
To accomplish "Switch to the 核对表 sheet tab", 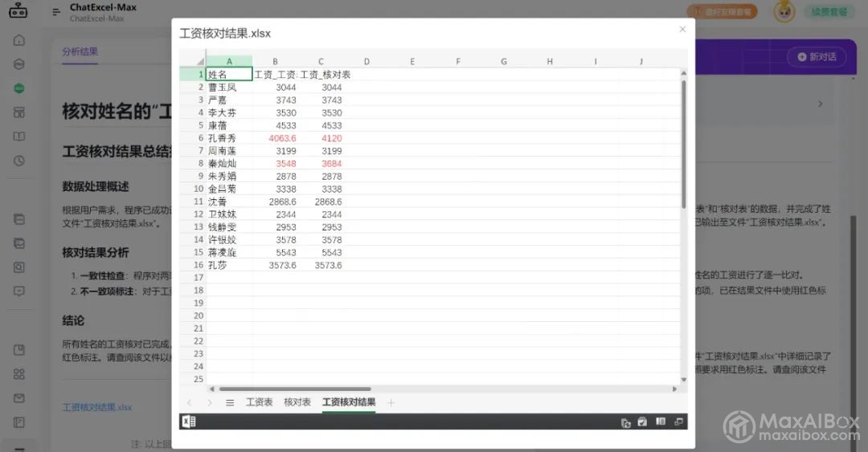I will coord(297,402).
